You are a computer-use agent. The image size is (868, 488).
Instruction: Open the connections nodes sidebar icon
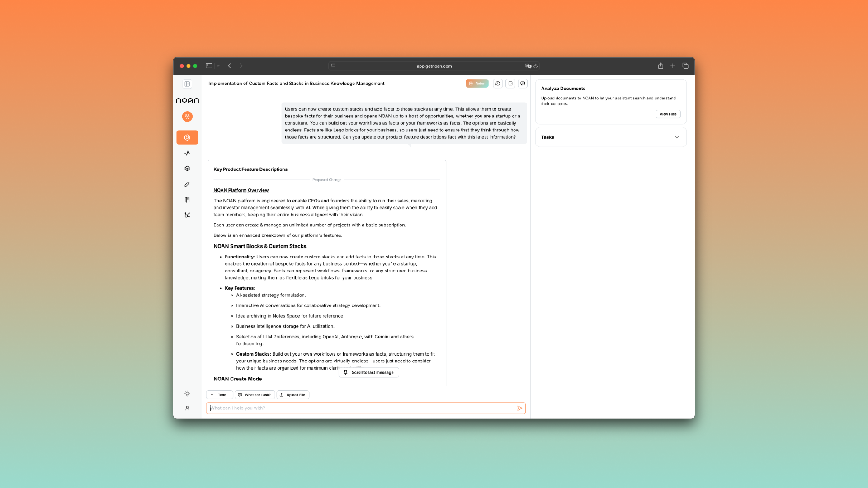pos(187,215)
